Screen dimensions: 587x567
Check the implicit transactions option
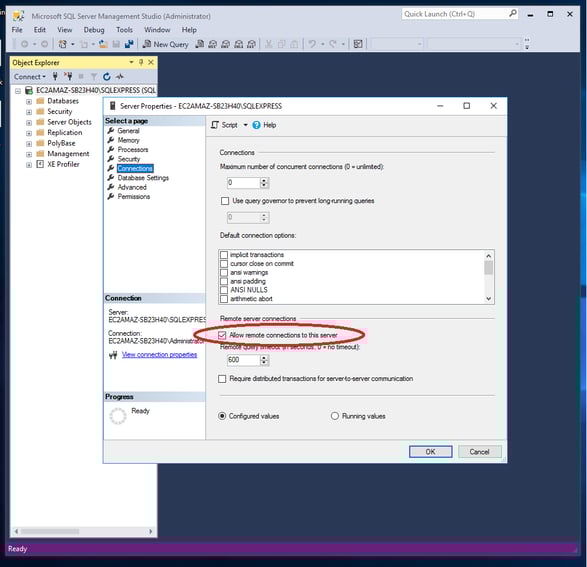pos(224,255)
